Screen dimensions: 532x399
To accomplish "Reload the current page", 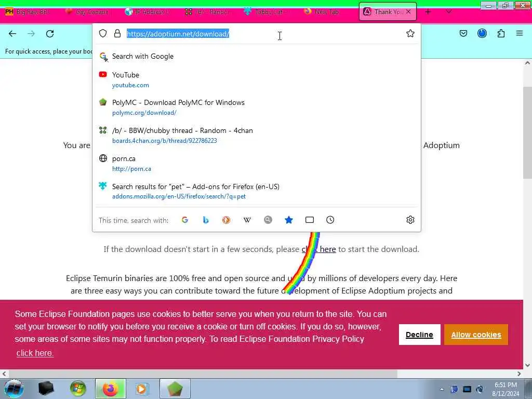I will 50,34.
